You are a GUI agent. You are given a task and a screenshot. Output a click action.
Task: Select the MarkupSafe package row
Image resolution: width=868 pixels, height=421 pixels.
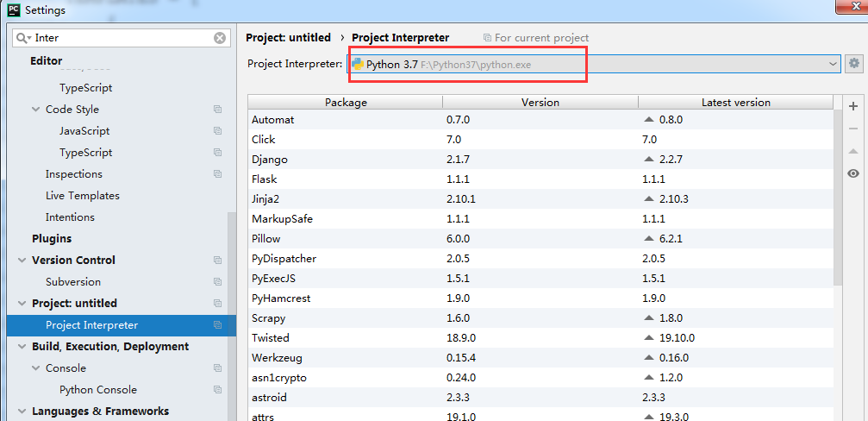pos(540,219)
